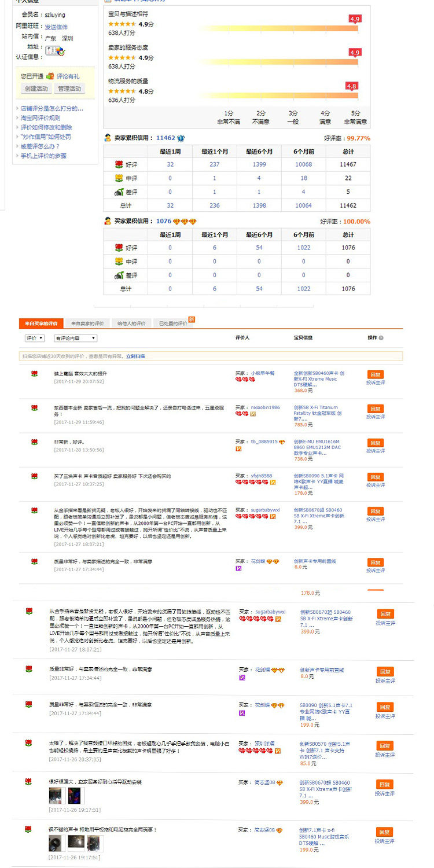The width and height of the screenshot is (434, 868).
Task: Click the blue crown beside seller credit 11462
Action: (181, 138)
